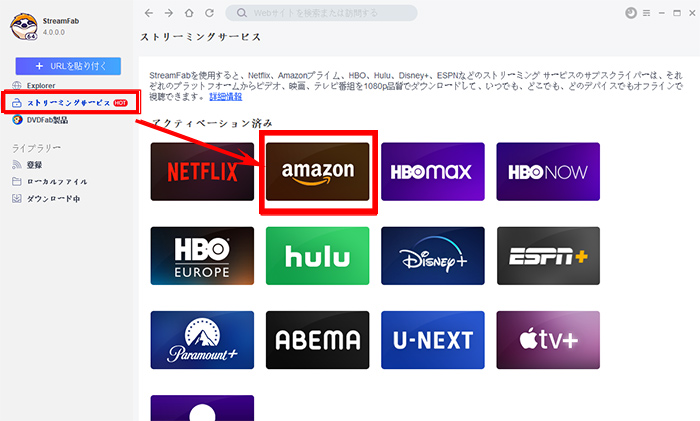Click the streaming service cloud icon
This screenshot has height=421, width=700.
[x=17, y=103]
